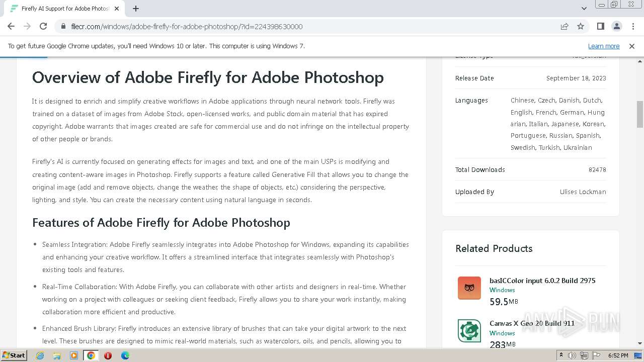The width and height of the screenshot is (644, 362).
Task: Switch to Chrome in the taskbar
Action: click(91, 355)
